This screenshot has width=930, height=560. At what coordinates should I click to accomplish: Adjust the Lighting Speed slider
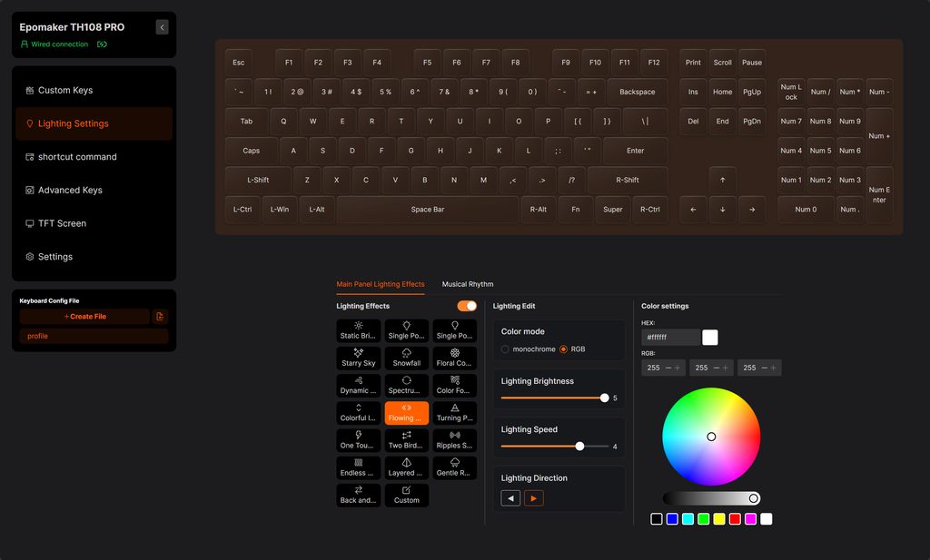coord(555,447)
